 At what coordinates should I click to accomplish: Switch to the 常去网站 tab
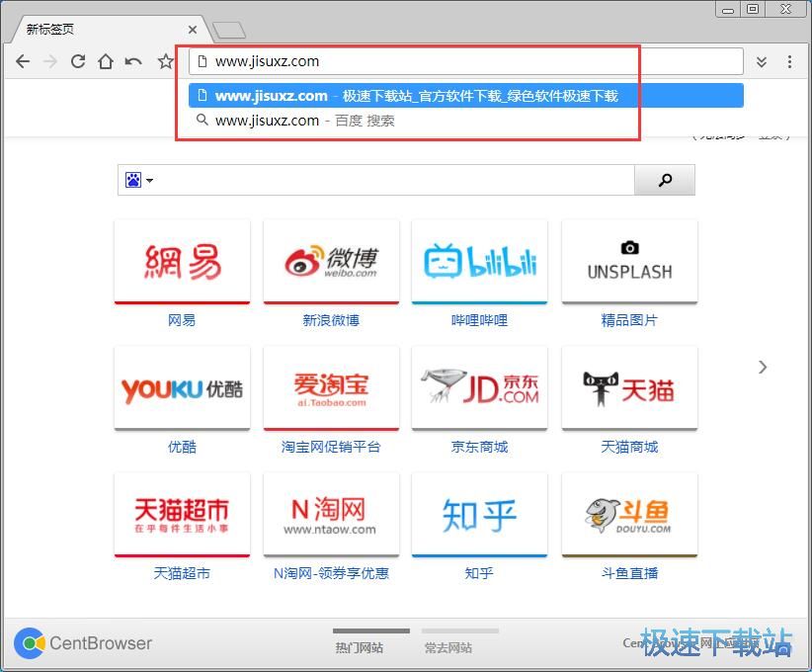[x=448, y=647]
